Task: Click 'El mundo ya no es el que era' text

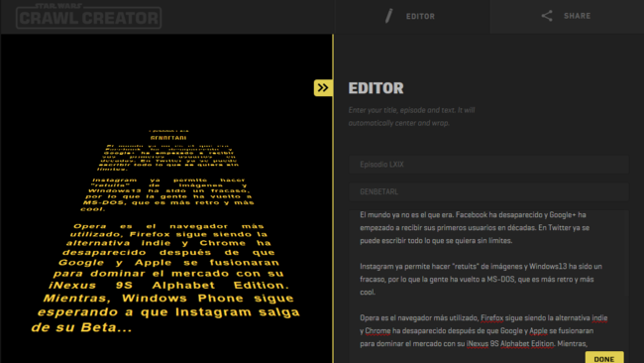Action: tap(406, 215)
